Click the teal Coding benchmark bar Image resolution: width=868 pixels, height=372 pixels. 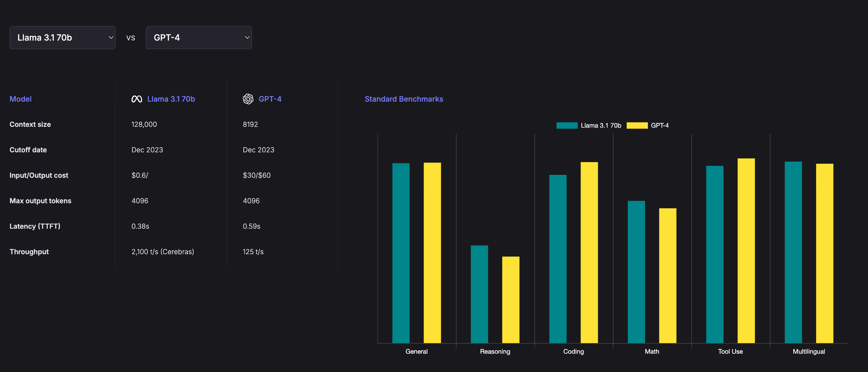click(558, 259)
